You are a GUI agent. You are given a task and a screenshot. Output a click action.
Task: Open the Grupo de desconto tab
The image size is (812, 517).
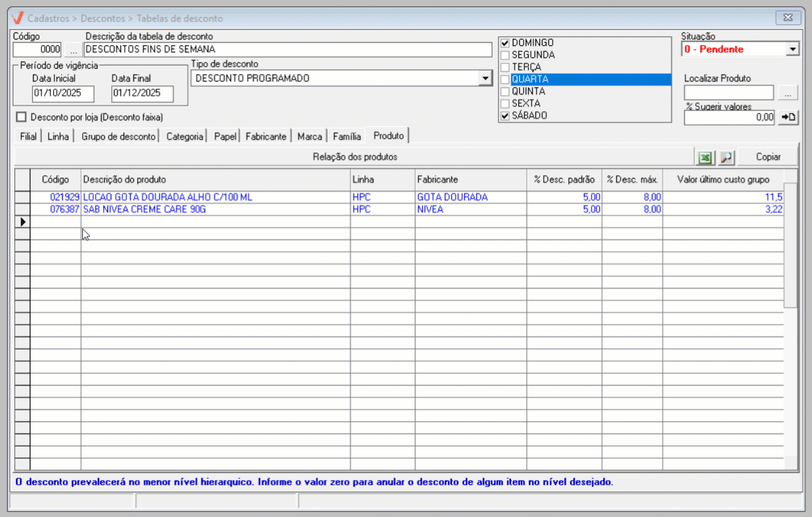pyautogui.click(x=118, y=136)
